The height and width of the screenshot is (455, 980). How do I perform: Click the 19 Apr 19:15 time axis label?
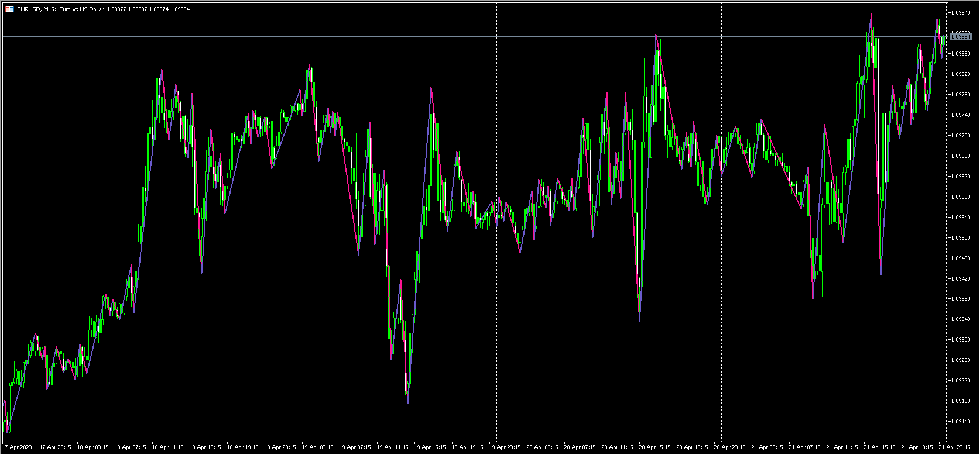tap(468, 447)
